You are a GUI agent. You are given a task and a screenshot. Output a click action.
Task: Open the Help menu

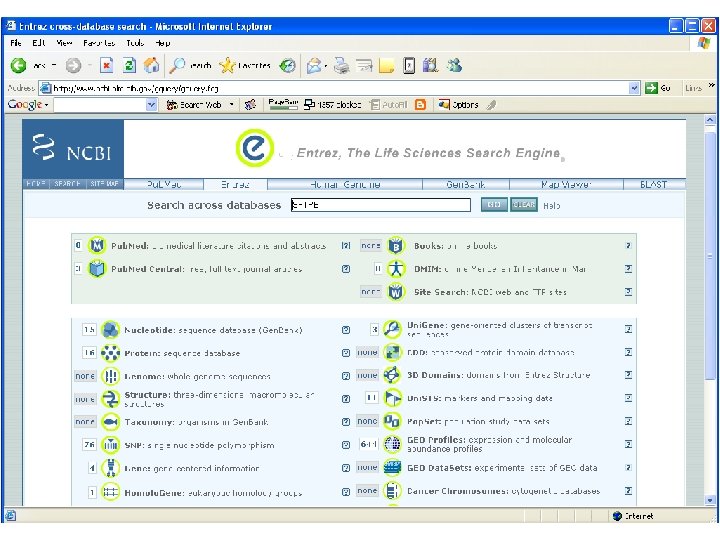point(163,43)
